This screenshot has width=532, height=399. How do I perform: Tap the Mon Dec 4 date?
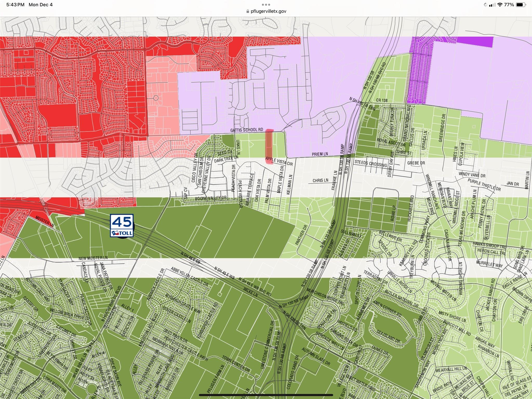(41, 5)
